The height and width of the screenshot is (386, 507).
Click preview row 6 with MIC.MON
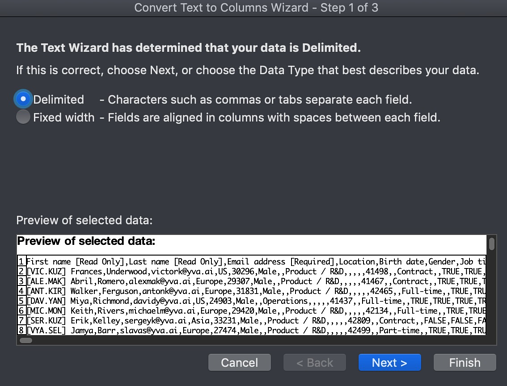click(252, 311)
